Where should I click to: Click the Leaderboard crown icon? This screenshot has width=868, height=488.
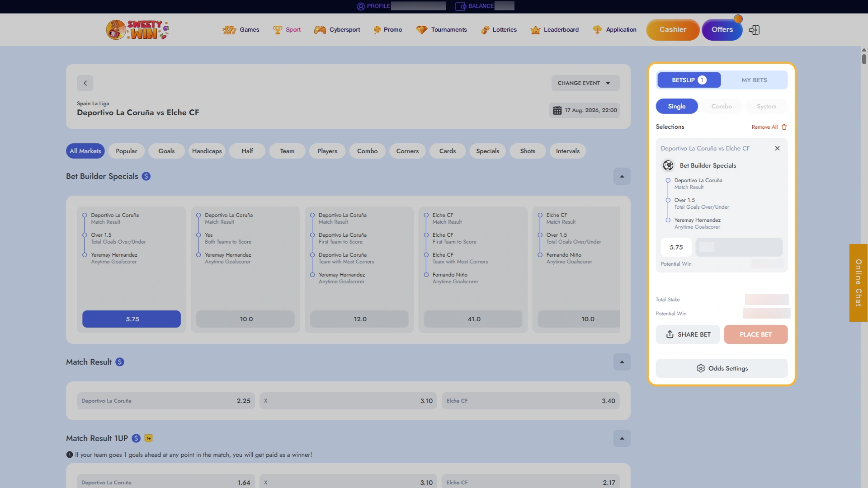point(535,30)
